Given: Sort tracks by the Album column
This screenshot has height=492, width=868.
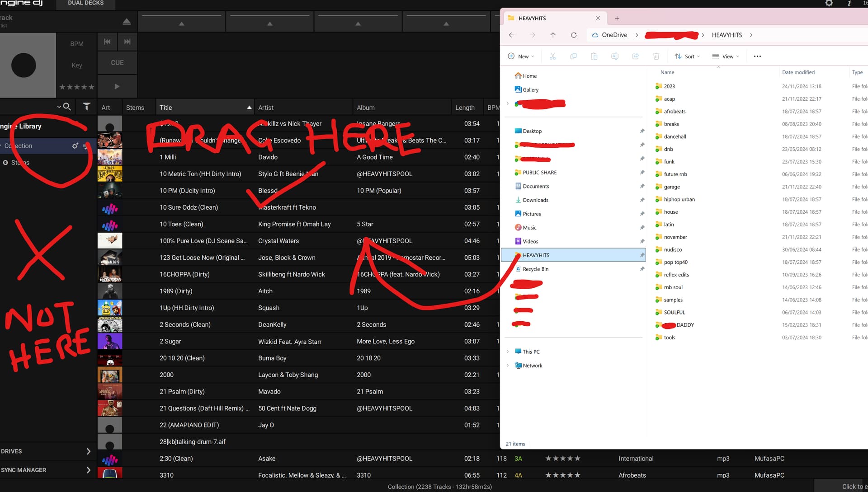Looking at the screenshot, I should [x=402, y=108].
